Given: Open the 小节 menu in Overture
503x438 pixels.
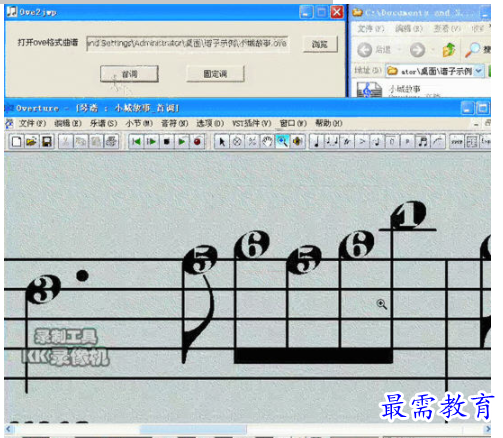Looking at the screenshot, I should click(139, 124).
